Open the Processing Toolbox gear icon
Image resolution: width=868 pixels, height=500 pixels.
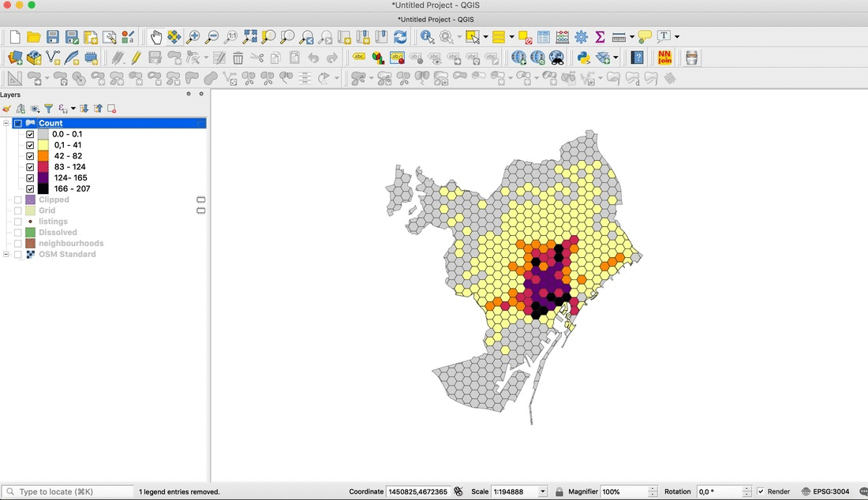coord(582,37)
